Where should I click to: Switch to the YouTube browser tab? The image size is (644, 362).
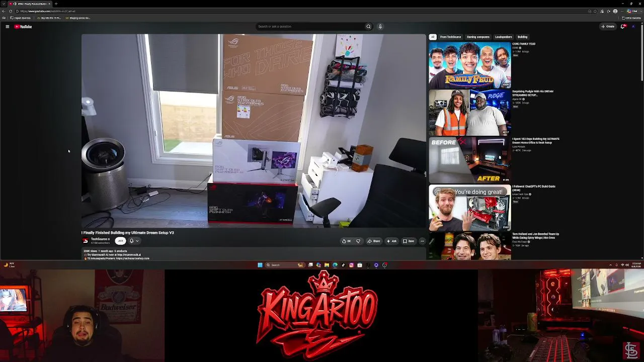pyautogui.click(x=29, y=4)
